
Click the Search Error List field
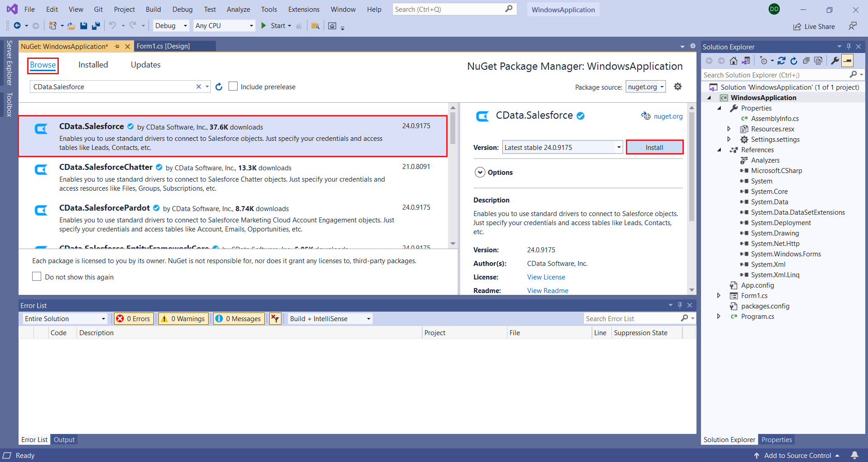(x=631, y=318)
